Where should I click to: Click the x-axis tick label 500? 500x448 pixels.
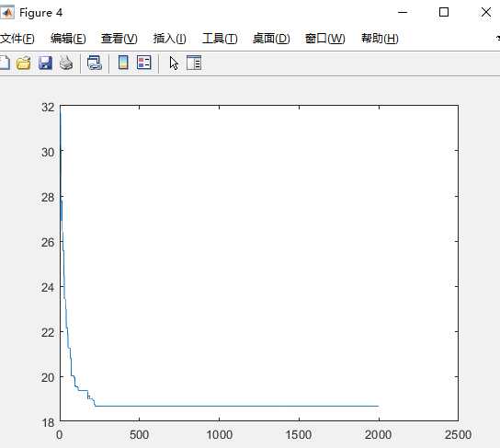tap(139, 435)
